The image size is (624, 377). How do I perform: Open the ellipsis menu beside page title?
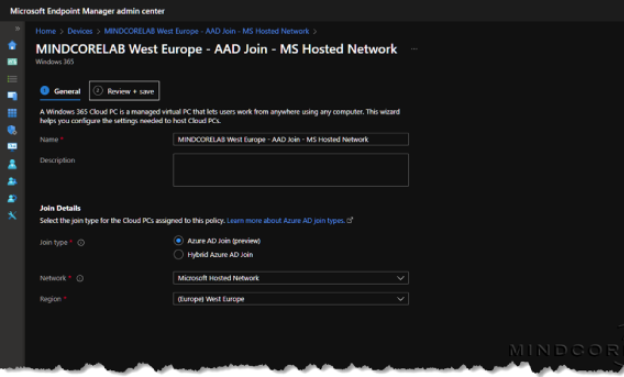[414, 49]
